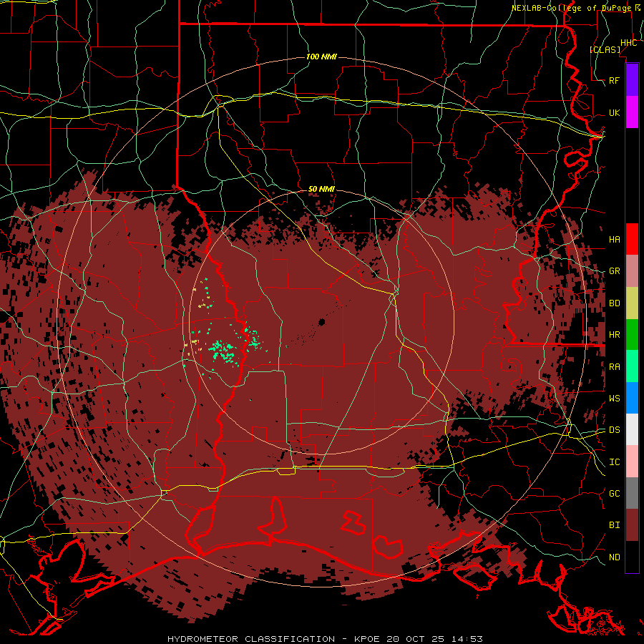
Task: Click the ND black legend swatch
Action: (x=632, y=557)
